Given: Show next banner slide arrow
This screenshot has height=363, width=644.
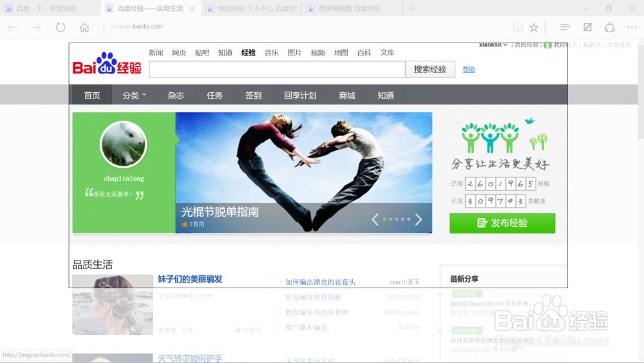Looking at the screenshot, I should 418,219.
